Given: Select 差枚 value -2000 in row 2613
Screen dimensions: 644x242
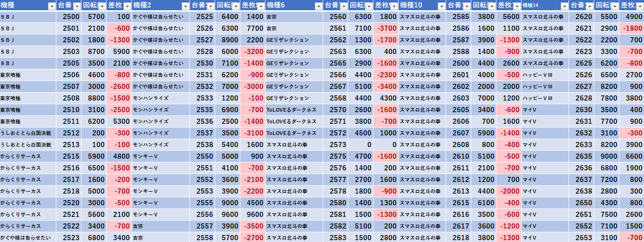Looking at the screenshot, I should (x=509, y=191).
